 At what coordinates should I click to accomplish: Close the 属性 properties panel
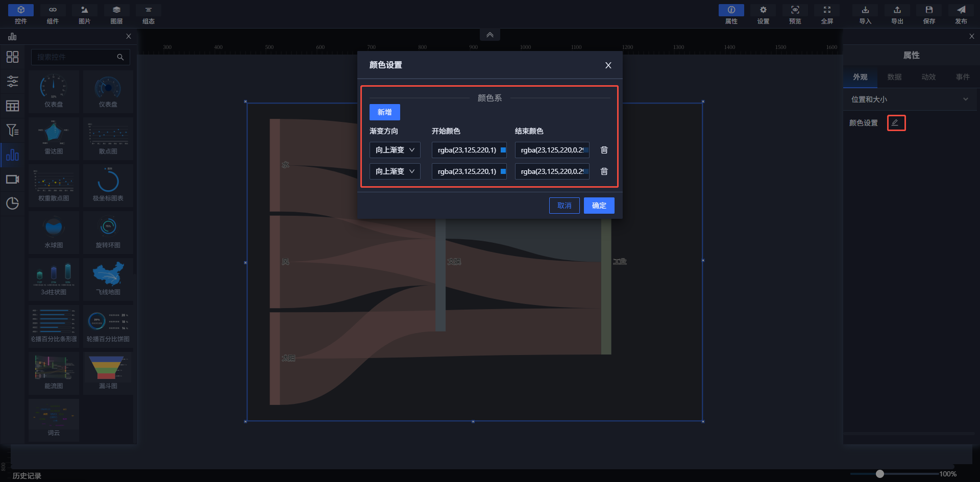pyautogui.click(x=972, y=36)
